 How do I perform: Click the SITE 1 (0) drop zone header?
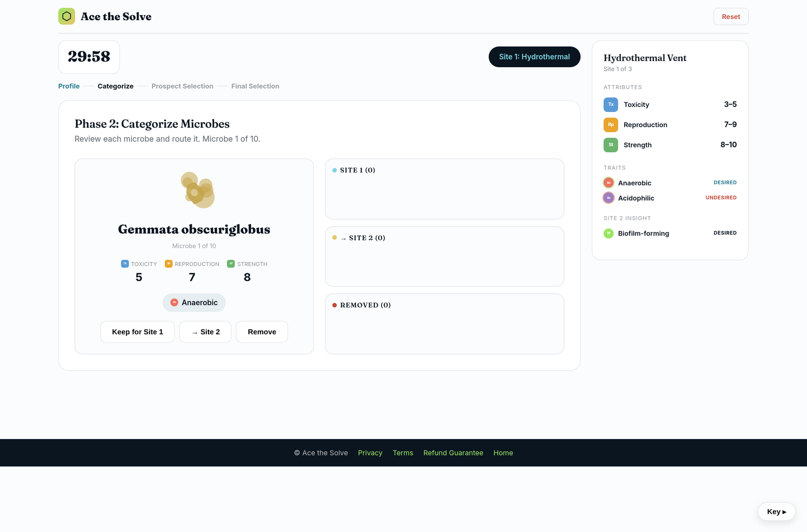[x=358, y=170]
